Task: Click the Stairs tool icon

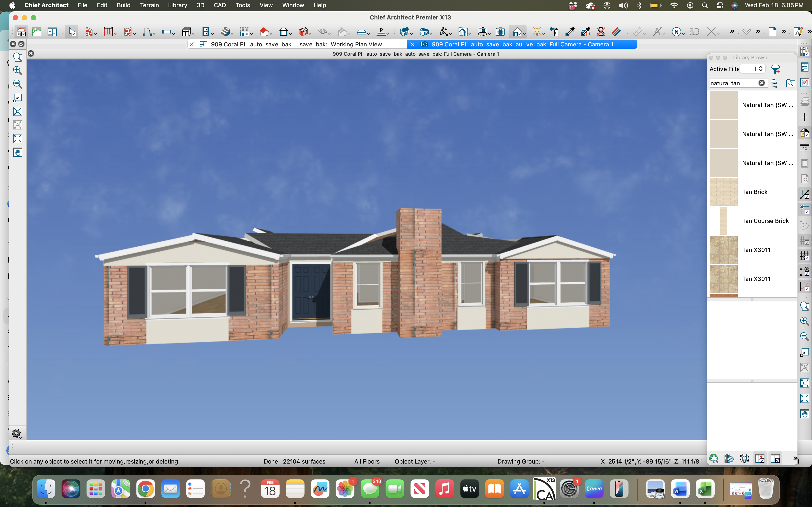Action: (x=225, y=32)
